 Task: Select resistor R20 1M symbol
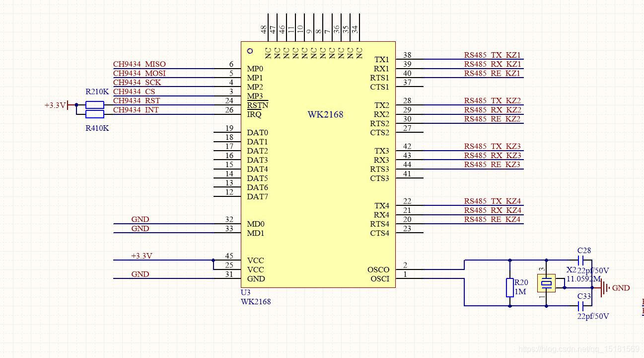510,288
